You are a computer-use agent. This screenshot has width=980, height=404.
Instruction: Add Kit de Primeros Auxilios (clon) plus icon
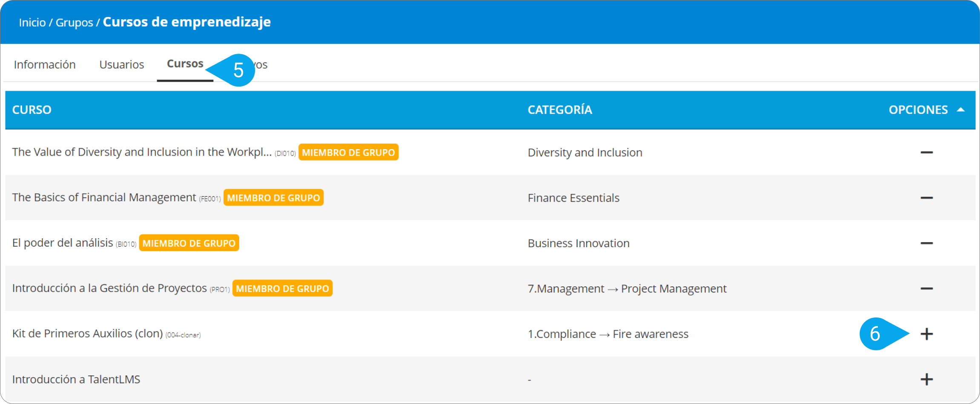pos(926,334)
